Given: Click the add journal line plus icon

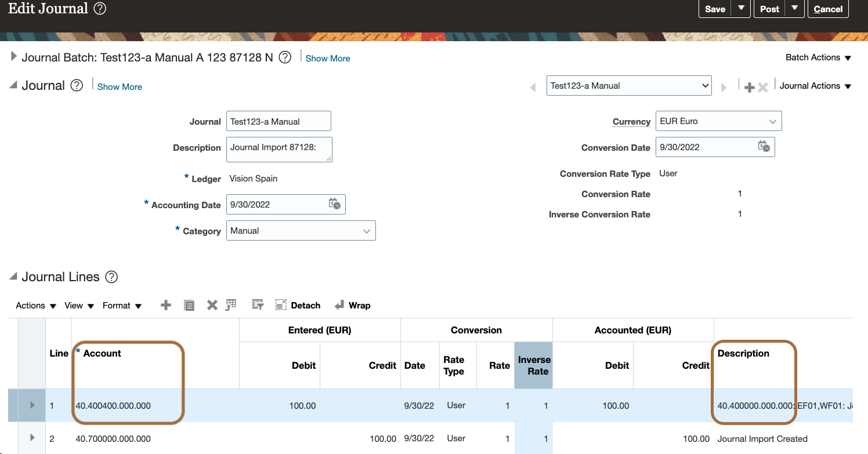Looking at the screenshot, I should click(x=166, y=306).
